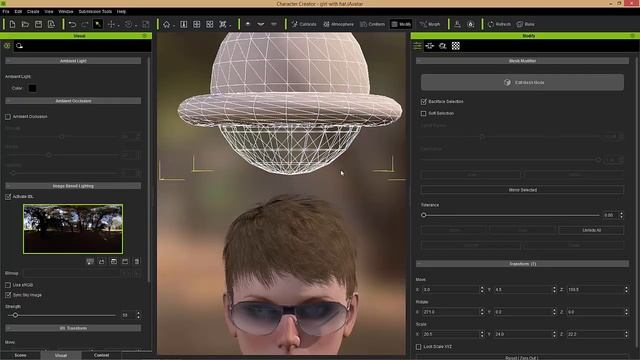
Task: Choose the Rotate tool in the toolbar
Action: click(128, 24)
